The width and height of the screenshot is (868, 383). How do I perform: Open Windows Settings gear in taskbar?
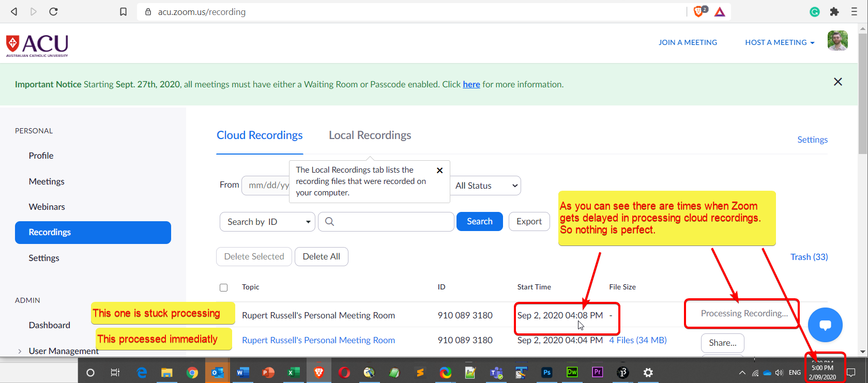[x=648, y=372]
